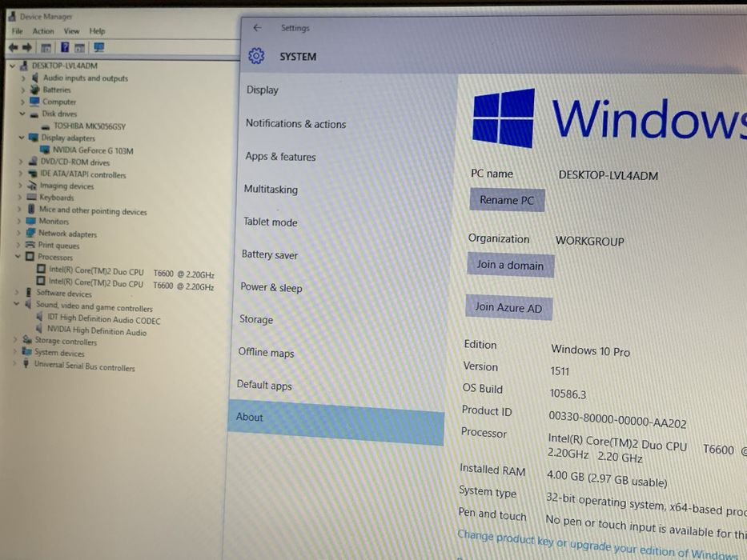Click the Forward arrow in Device Manager toolbar
This screenshot has height=560, width=747.
pos(27,47)
